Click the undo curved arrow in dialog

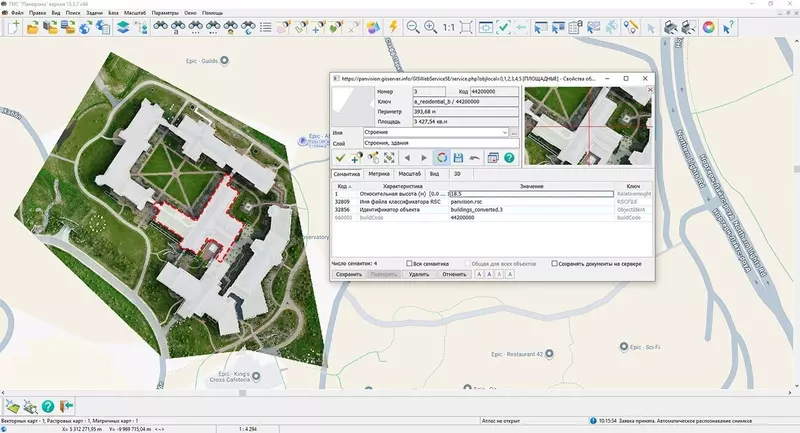click(474, 158)
